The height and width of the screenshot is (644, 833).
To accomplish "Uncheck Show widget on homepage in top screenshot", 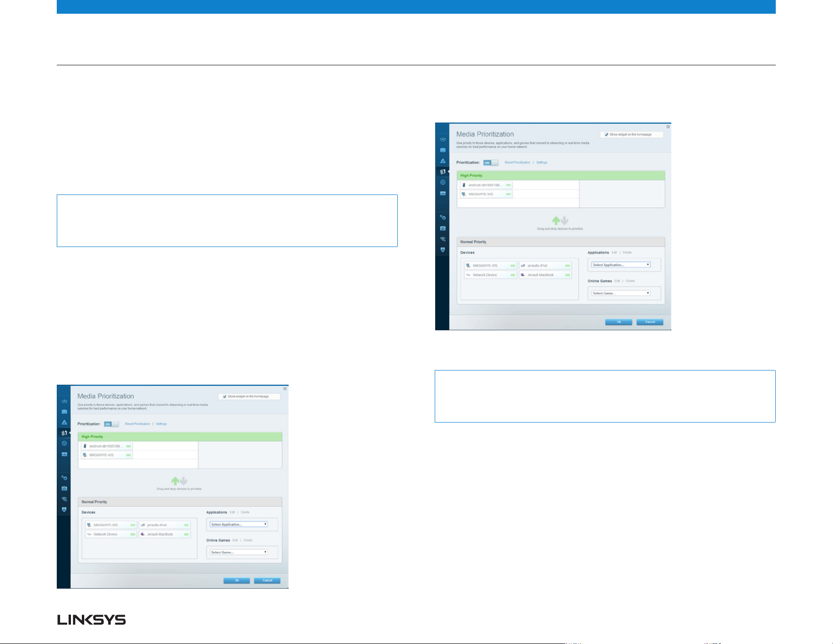I will coord(606,134).
